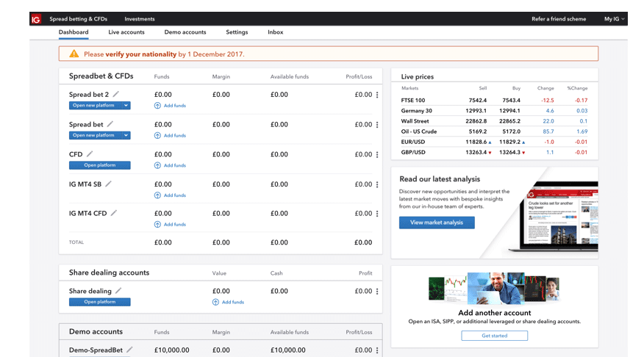Screen dimensions: 644x357
Task: Select Spread betting & CFDs in top bar
Action: [x=79, y=19]
